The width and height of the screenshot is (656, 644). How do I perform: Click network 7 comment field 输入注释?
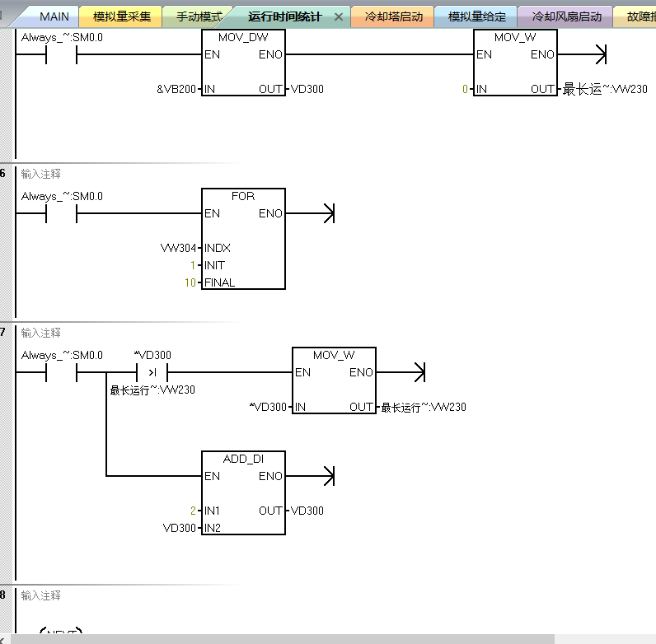tap(41, 333)
